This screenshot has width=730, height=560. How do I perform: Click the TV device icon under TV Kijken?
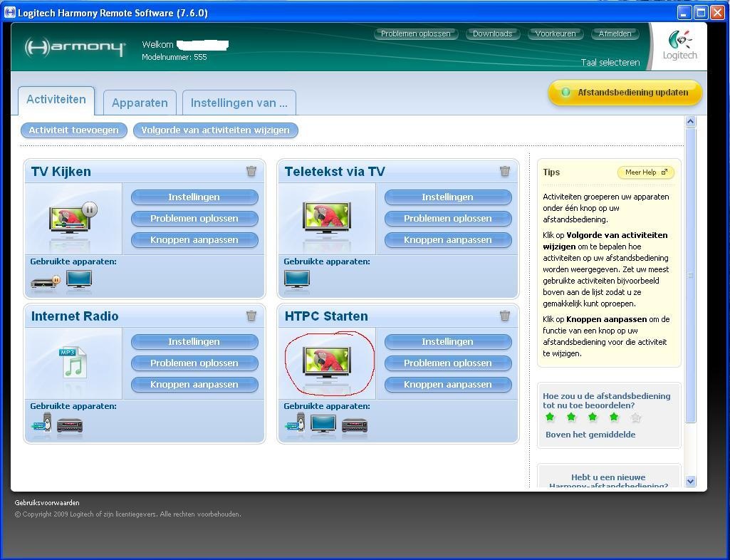pos(78,279)
